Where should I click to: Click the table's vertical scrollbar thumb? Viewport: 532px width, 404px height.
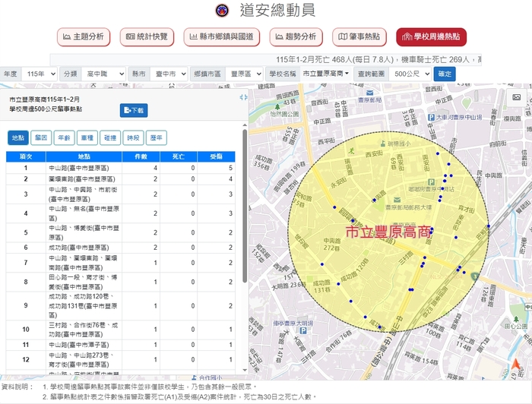pyautogui.click(x=245, y=206)
